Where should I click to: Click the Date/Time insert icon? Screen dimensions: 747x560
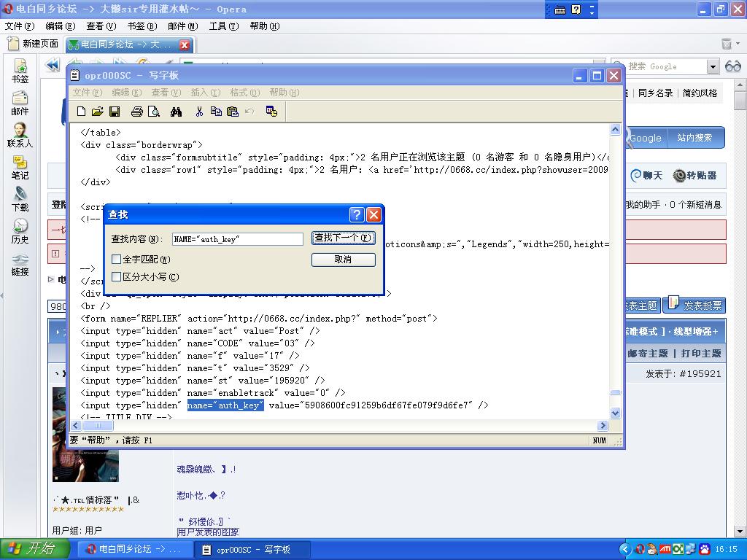click(271, 112)
